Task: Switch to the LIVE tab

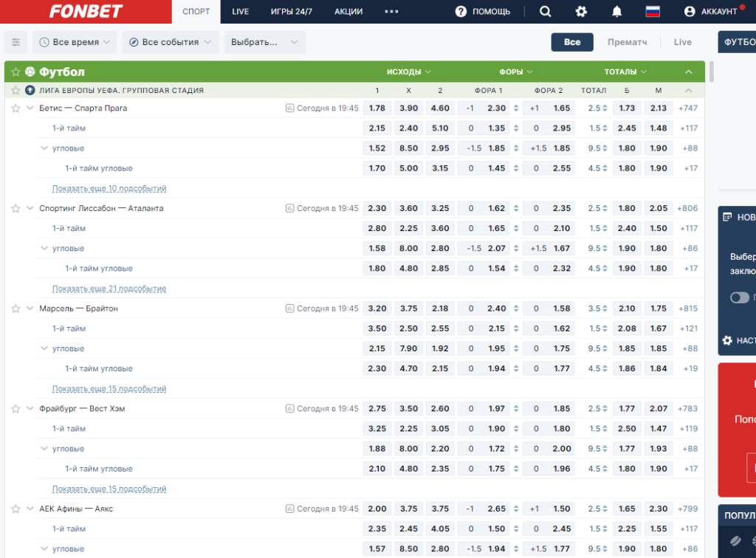Action: point(240,12)
